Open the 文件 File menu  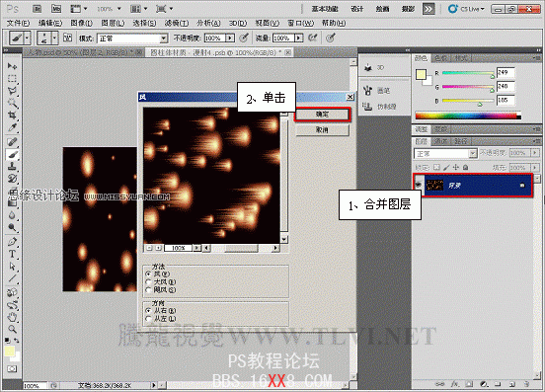pos(18,23)
